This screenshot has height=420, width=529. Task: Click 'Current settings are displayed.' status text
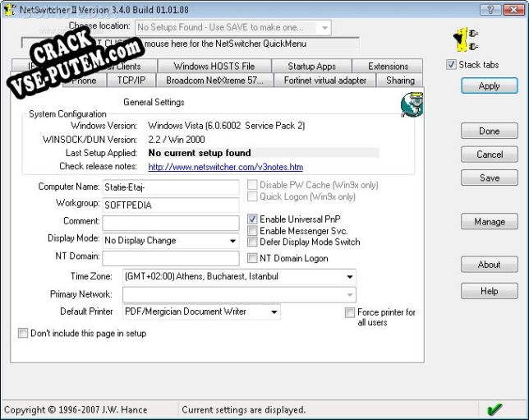tap(244, 409)
